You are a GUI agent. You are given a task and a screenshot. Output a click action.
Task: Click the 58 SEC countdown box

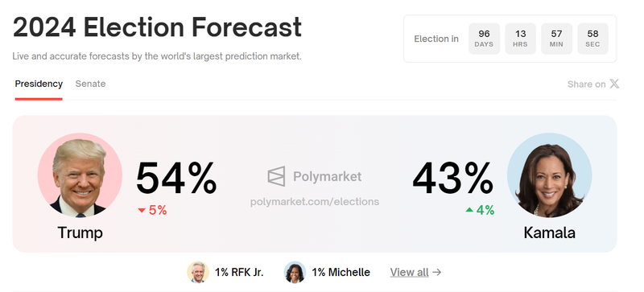[592, 39]
